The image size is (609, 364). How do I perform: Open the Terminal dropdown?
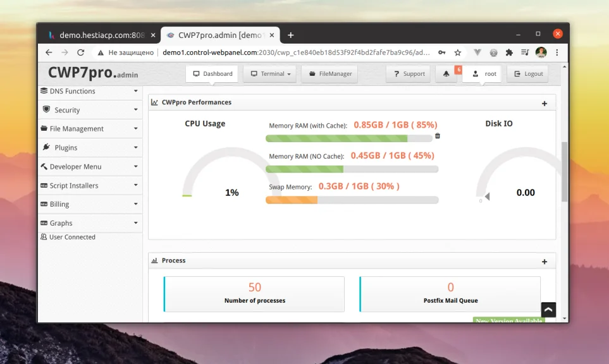click(269, 73)
